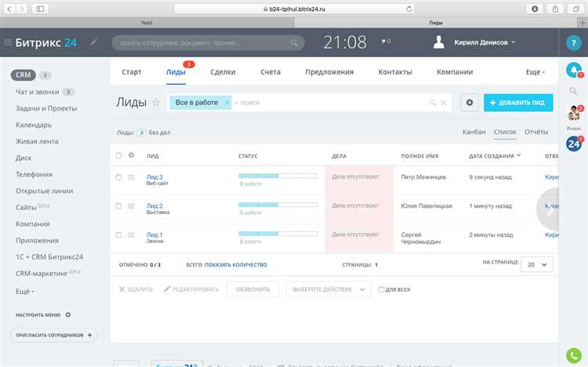Expand the Еще tab menu
The height and width of the screenshot is (367, 588).
coord(535,72)
